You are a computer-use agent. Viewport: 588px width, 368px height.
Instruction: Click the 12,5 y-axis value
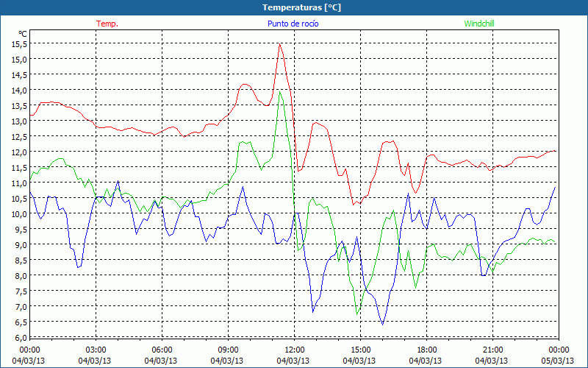tap(19, 137)
